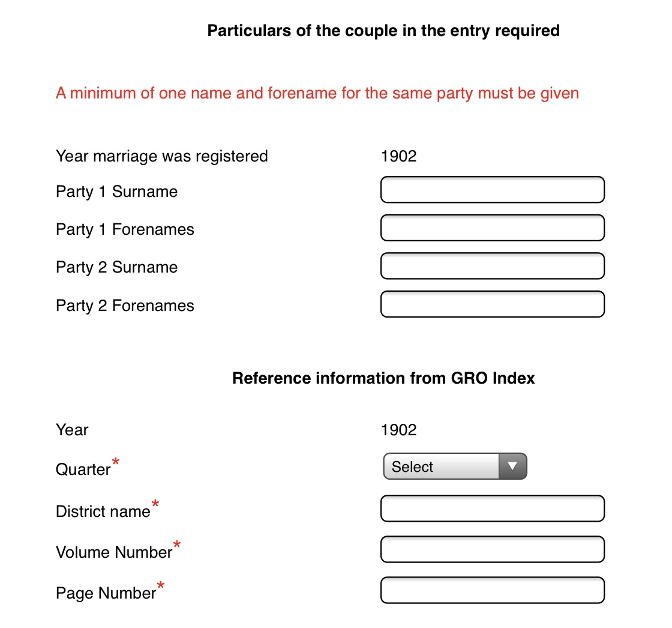Image resolution: width=672 pixels, height=628 pixels.
Task: Click the 'Quarter' required field label
Action: click(83, 469)
